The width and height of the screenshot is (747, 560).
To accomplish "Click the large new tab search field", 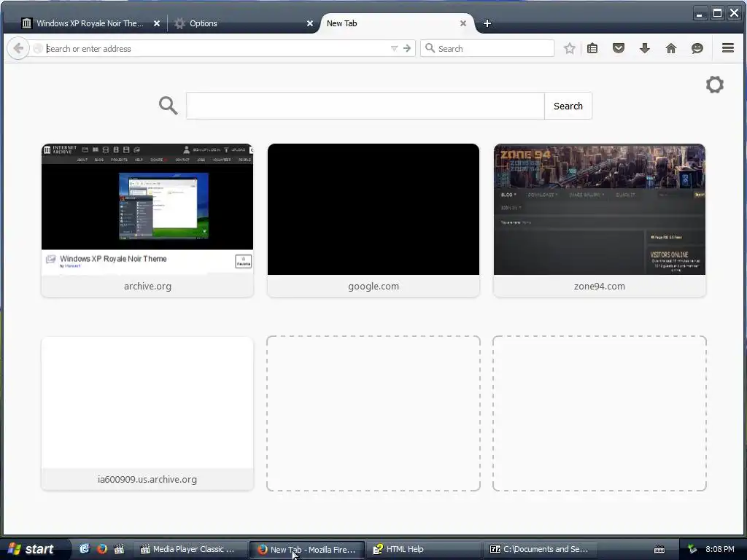I will coord(365,106).
